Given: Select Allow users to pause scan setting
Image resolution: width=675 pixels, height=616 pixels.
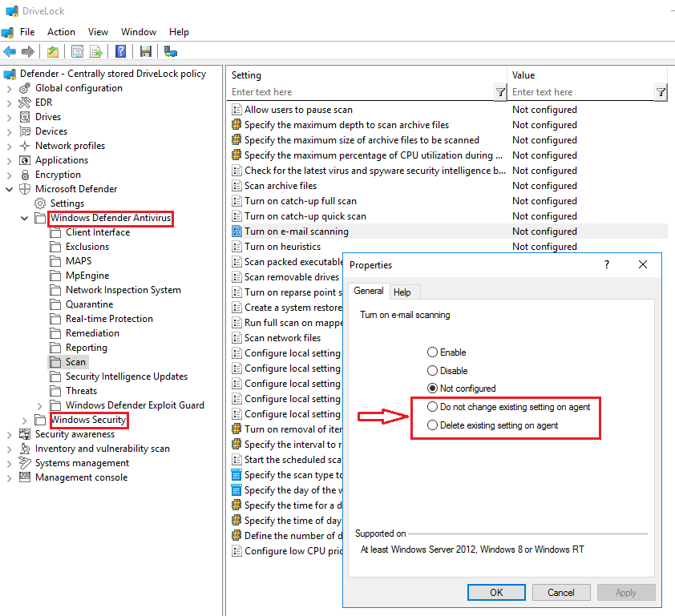Looking at the screenshot, I should pos(298,110).
